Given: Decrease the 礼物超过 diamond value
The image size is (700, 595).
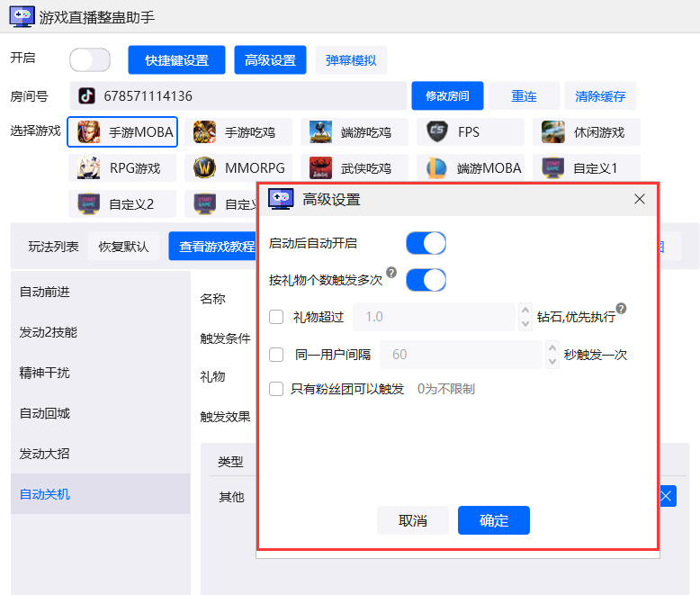Looking at the screenshot, I should 525,324.
